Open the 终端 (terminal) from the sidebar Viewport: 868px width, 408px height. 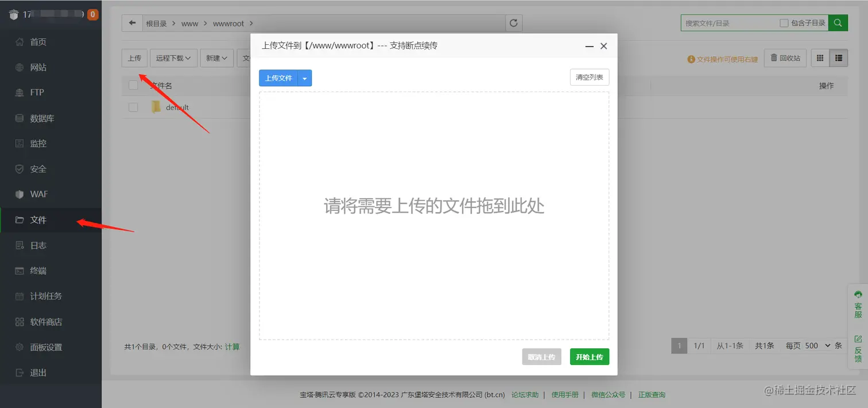38,270
